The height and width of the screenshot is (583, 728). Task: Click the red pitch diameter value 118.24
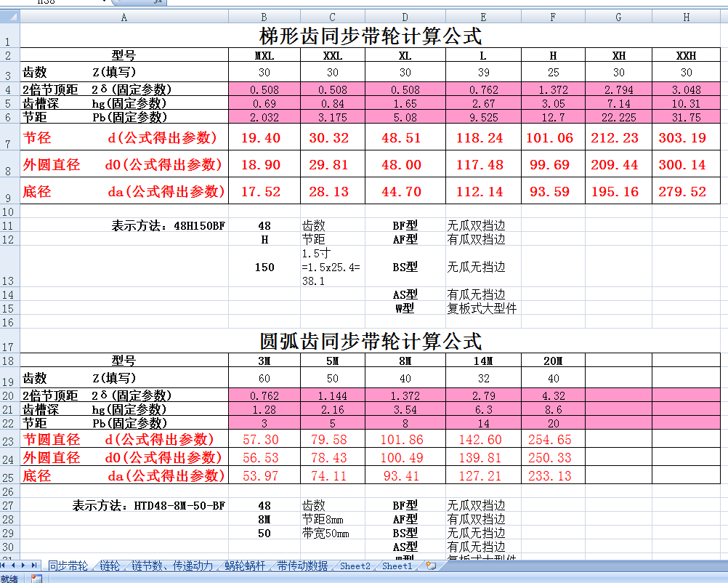482,137
